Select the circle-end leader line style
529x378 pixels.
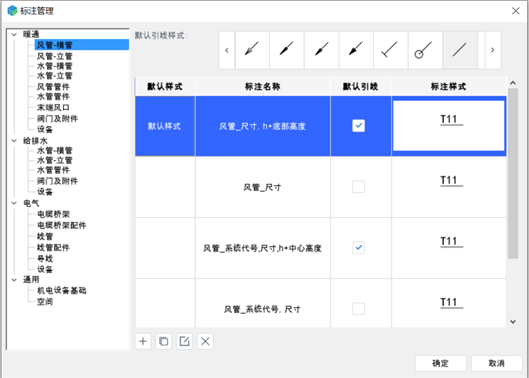[x=425, y=50]
